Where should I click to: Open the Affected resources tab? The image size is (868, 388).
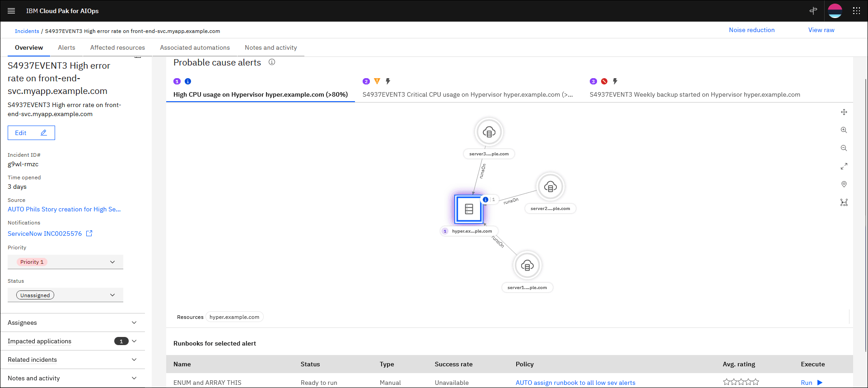pyautogui.click(x=117, y=47)
